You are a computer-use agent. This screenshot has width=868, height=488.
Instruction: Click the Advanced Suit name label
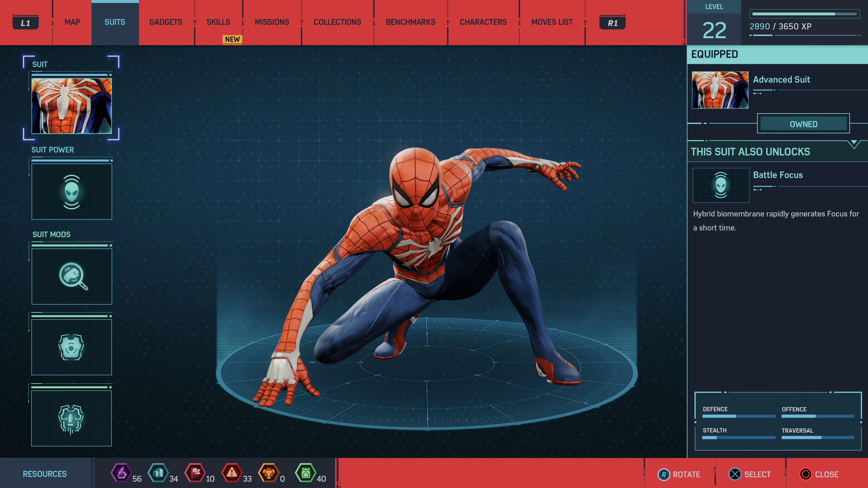point(781,80)
